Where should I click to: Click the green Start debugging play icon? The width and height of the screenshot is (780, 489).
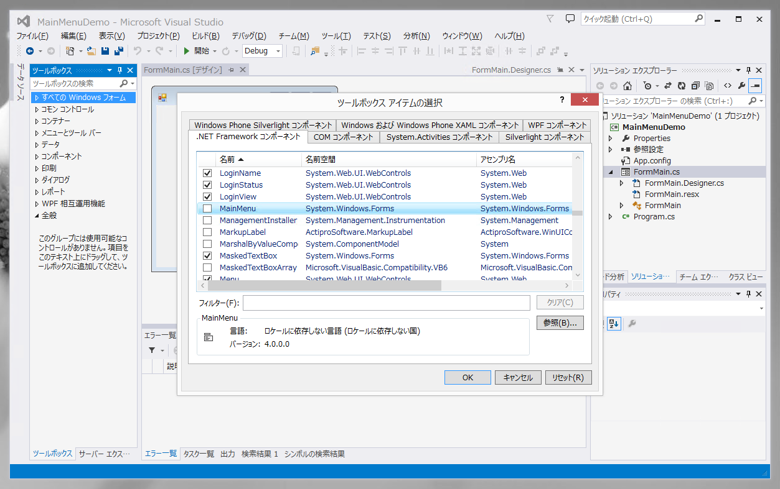tap(187, 51)
